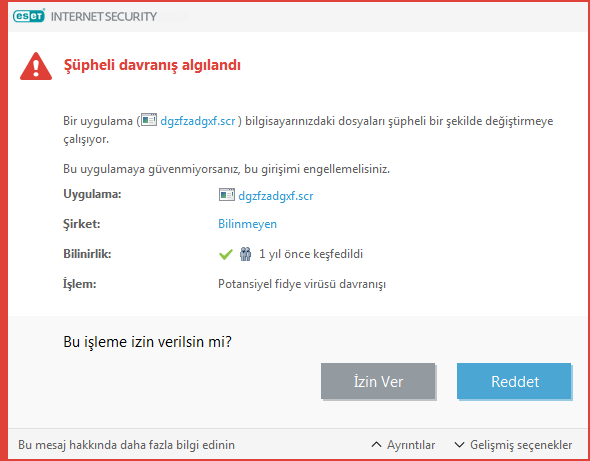The image size is (590, 461).
Task: Click the ESET logo in the header
Action: tap(29, 16)
